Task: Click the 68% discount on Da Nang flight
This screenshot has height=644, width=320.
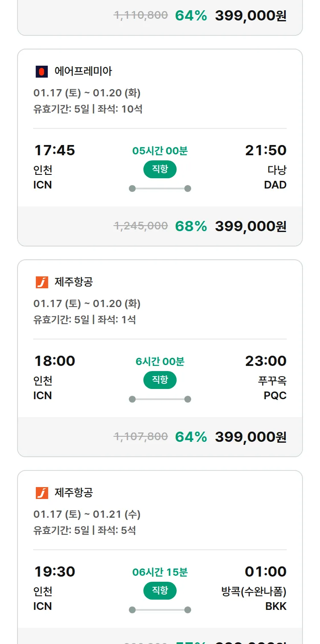Action: tap(191, 226)
